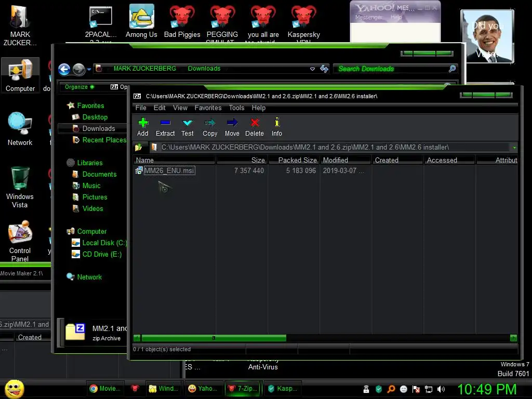532x399 pixels.
Task: Open the Computer desktop icon
Action: tap(20, 75)
